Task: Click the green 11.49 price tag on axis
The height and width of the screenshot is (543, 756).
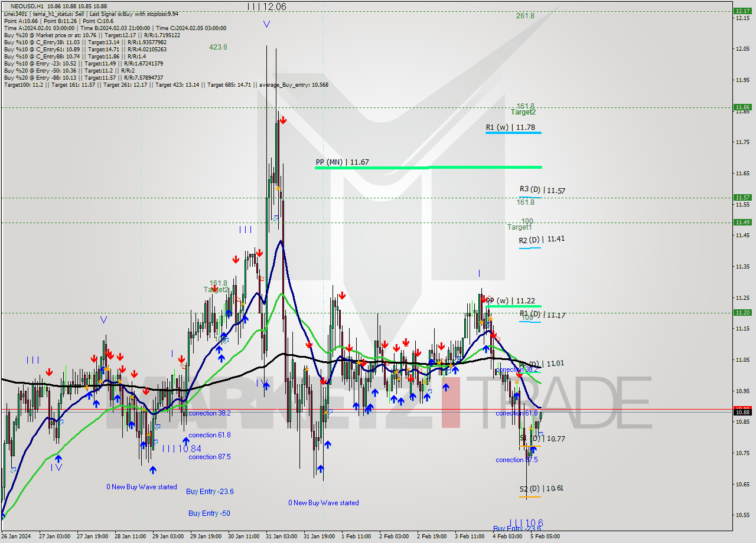Action: 742,222
